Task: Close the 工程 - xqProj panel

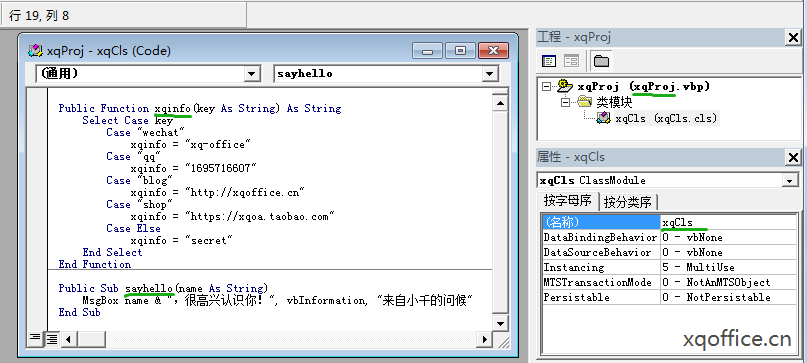Action: pos(793,37)
